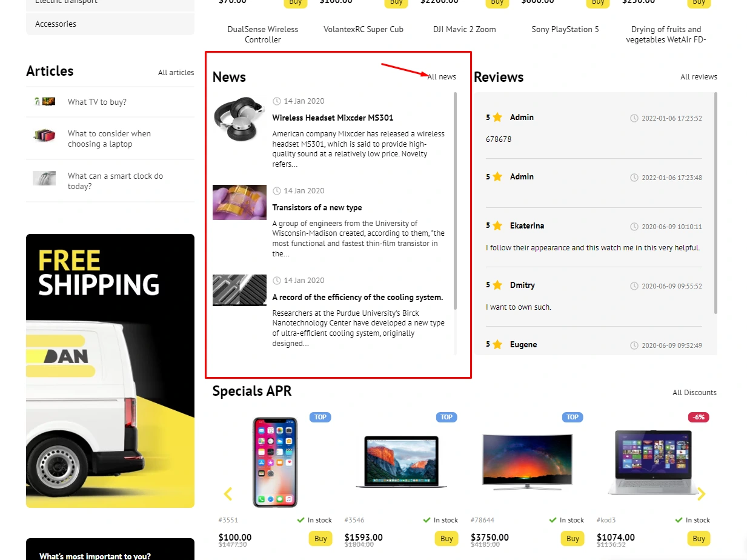The width and height of the screenshot is (747, 560).
Task: Click the clock icon on the Transistors news item
Action: [x=277, y=191]
